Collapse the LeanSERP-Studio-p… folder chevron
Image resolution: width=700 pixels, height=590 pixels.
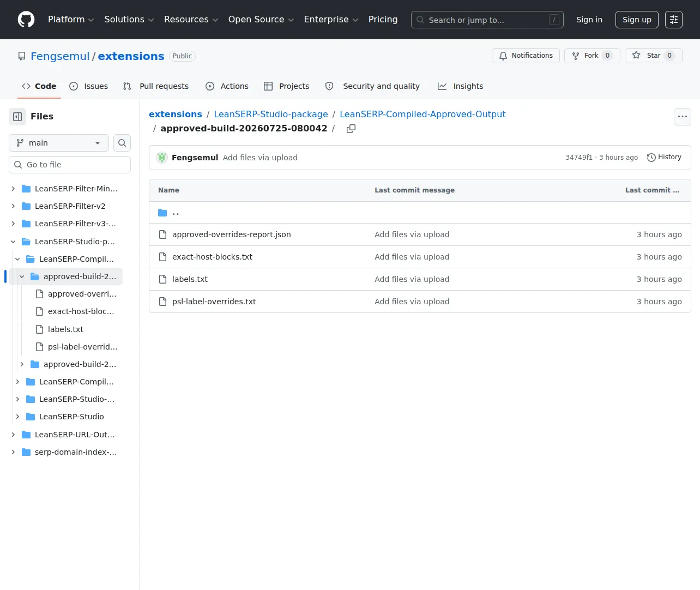13,242
